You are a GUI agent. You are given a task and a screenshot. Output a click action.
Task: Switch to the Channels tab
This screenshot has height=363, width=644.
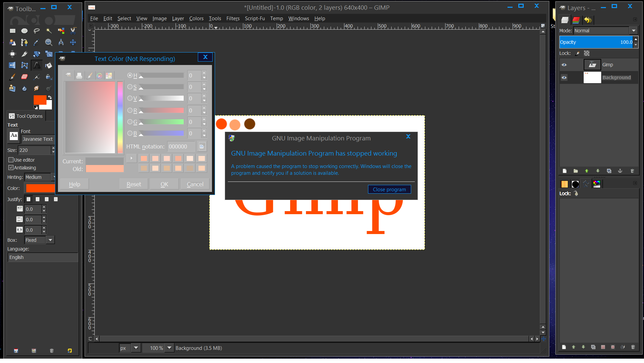(576, 20)
